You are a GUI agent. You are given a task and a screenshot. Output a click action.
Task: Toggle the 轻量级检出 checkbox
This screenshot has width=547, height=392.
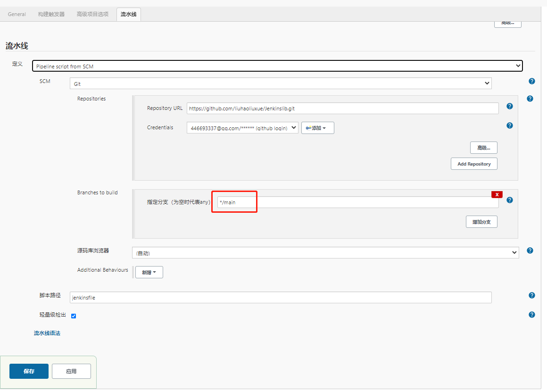pyautogui.click(x=74, y=316)
